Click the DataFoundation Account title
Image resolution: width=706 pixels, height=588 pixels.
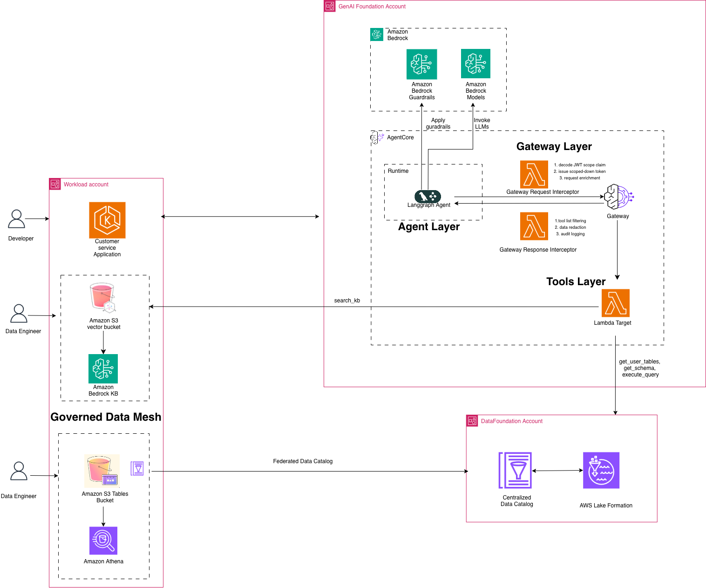coord(512,421)
